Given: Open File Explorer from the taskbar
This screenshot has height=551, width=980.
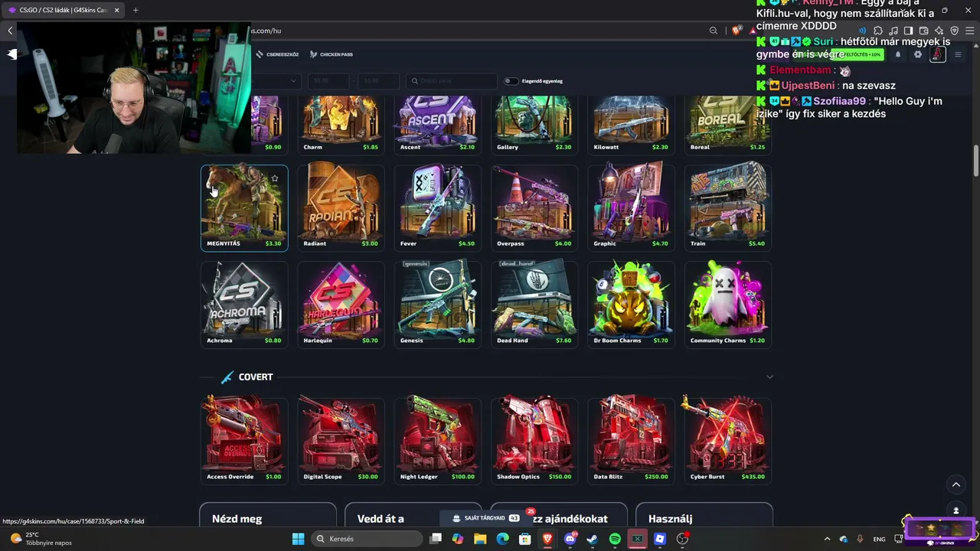Looking at the screenshot, I should [x=480, y=539].
